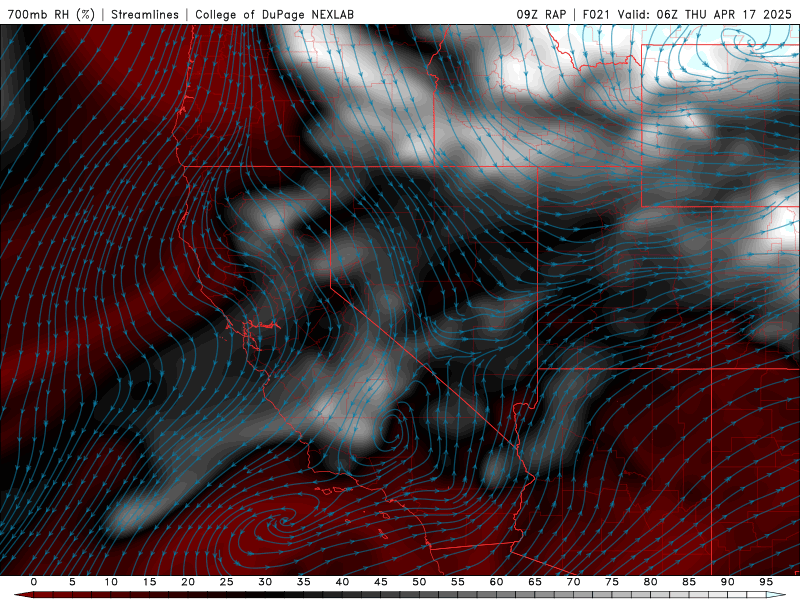The width and height of the screenshot is (800, 600).
Task: Click the 55 tick label on the colorbar
Action: point(458,582)
